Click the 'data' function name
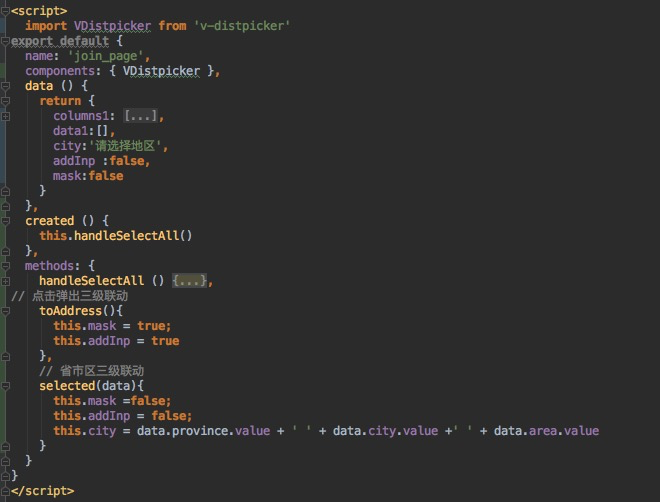The height and width of the screenshot is (502, 660). (39, 86)
